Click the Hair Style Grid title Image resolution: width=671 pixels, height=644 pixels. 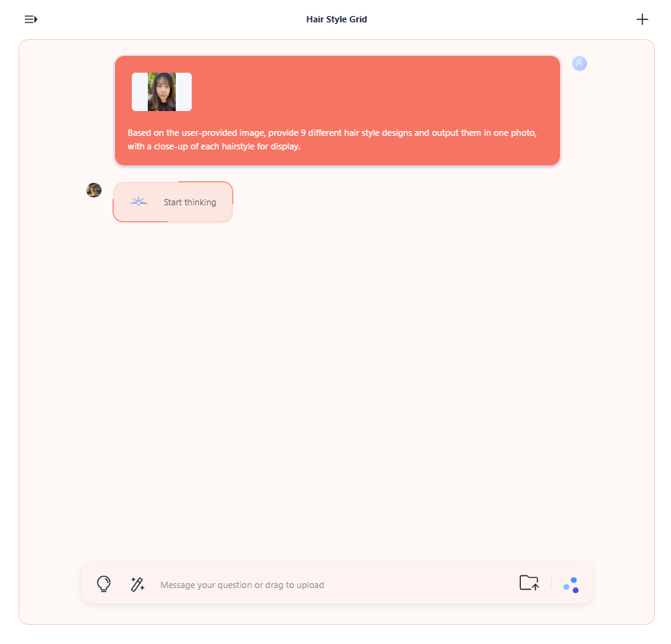coord(336,19)
